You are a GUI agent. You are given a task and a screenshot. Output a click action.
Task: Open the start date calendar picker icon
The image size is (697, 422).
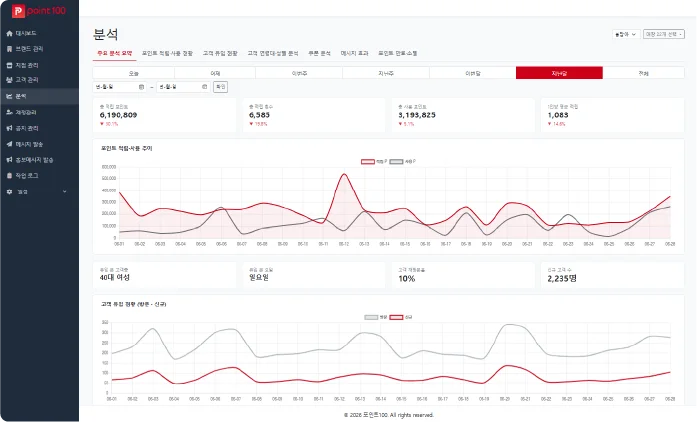click(141, 87)
